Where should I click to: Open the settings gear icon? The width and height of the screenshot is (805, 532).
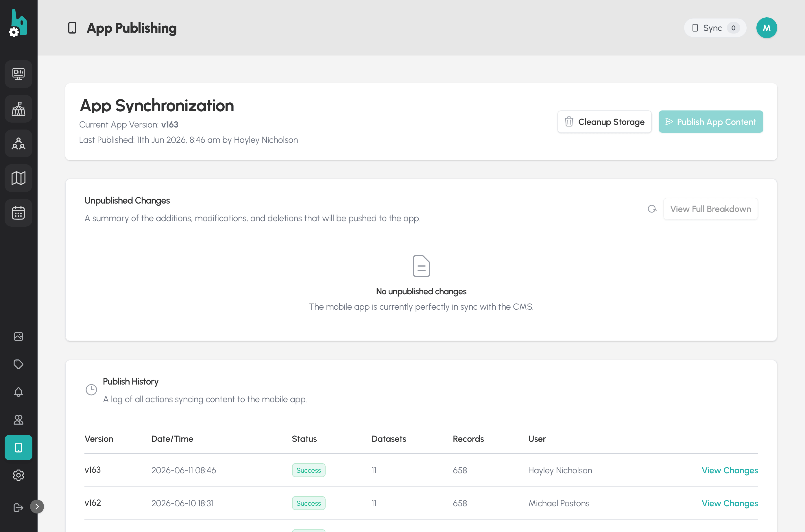[x=18, y=475]
